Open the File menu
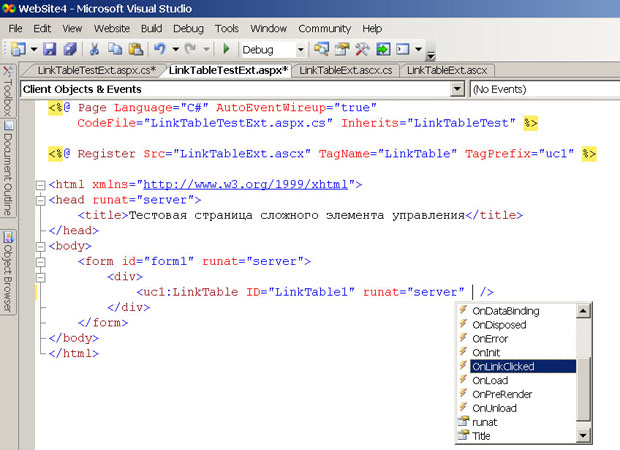Screen dimensions: 620x450 [15, 28]
